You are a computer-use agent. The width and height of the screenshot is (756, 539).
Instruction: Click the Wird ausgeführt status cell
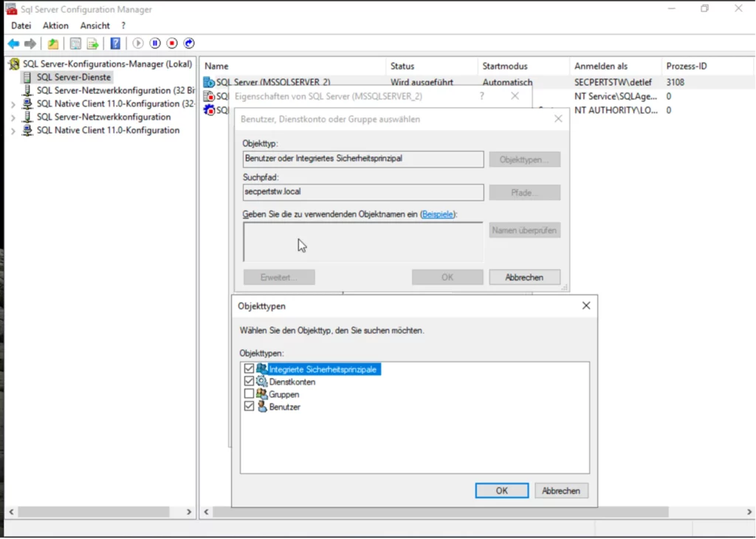coord(422,83)
